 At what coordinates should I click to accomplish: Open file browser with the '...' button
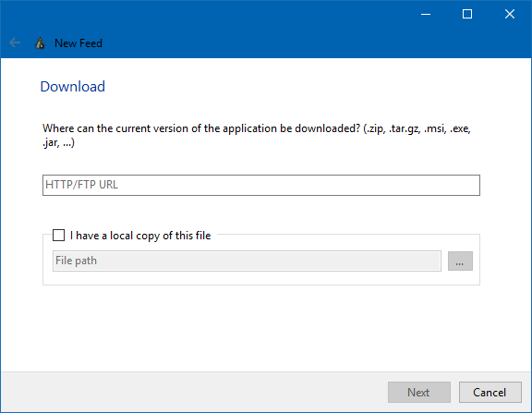(x=460, y=261)
